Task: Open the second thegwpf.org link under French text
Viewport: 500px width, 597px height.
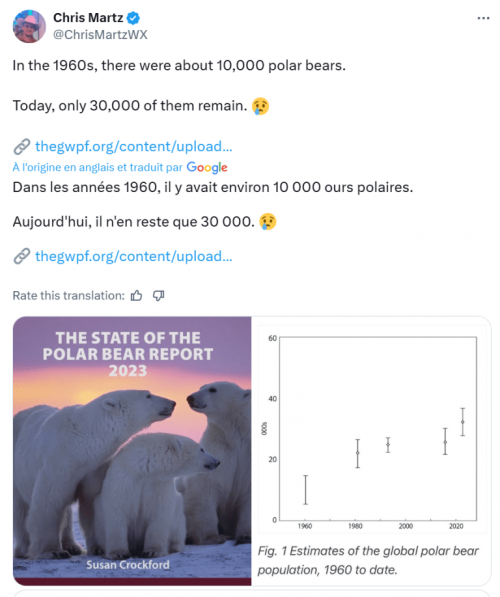Action: [134, 256]
